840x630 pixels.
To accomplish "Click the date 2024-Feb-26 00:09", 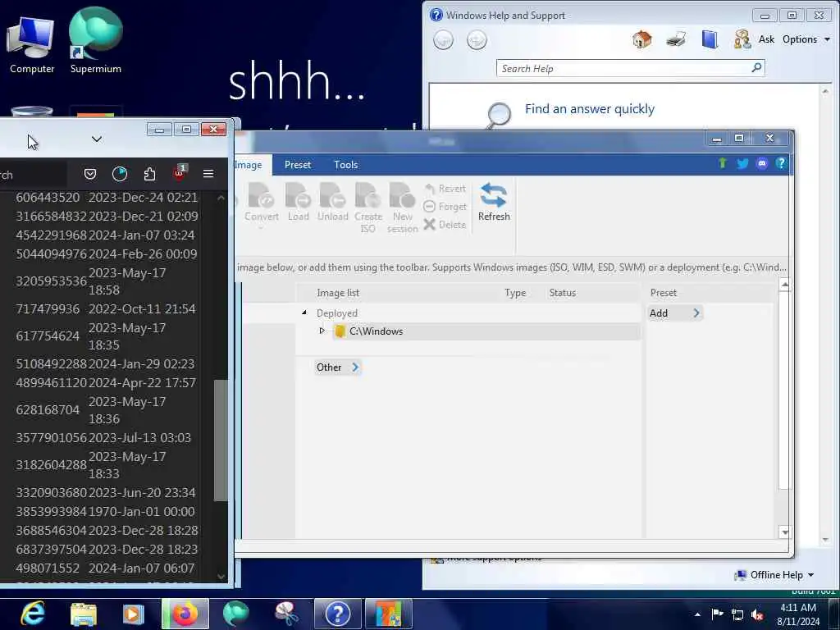I will click(x=143, y=254).
